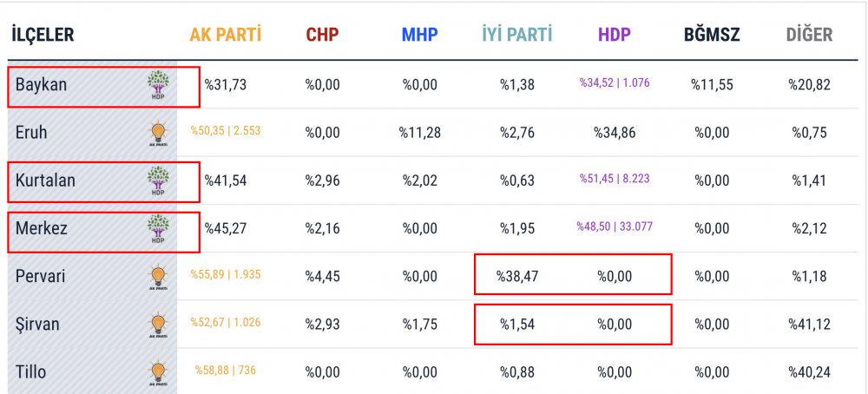The image size is (868, 394).
Task: Click HDP tree logo in Kurtalan row
Action: (x=159, y=181)
